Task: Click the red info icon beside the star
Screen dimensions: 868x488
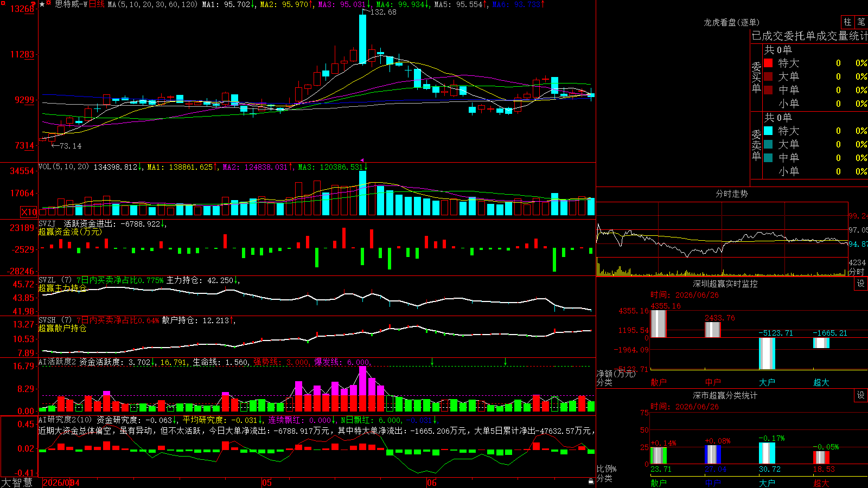Action: (x=49, y=4)
